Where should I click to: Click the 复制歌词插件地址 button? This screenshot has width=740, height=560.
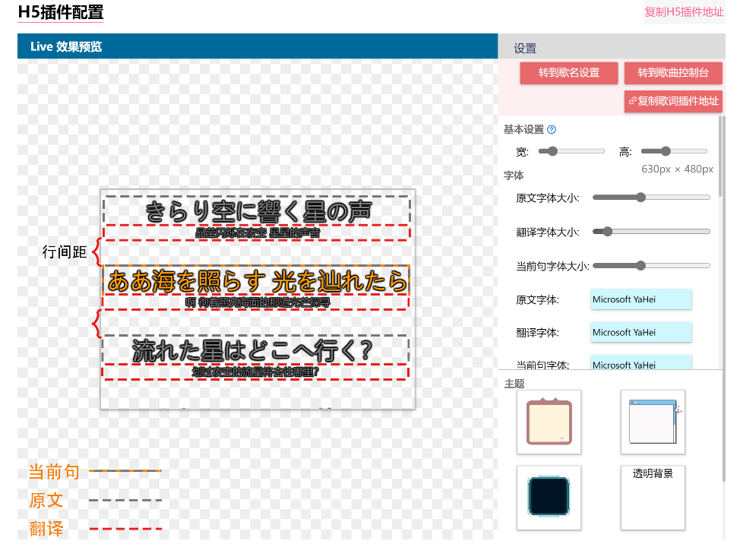pyautogui.click(x=673, y=101)
